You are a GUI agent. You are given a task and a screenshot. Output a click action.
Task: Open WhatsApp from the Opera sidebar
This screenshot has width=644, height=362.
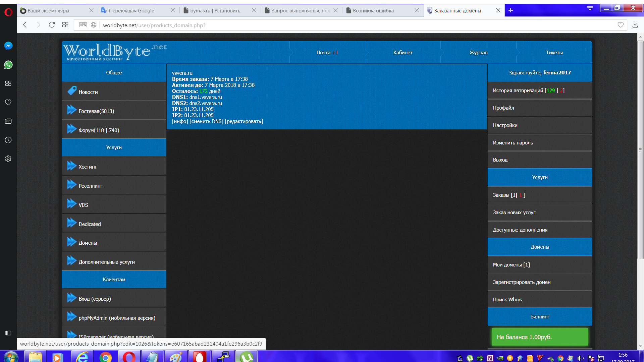pos(8,65)
